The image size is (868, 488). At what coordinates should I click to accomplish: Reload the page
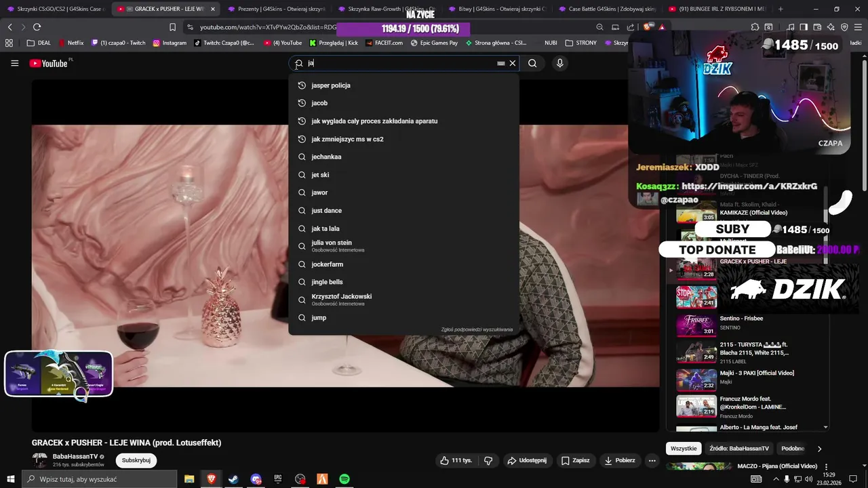pos(37,27)
